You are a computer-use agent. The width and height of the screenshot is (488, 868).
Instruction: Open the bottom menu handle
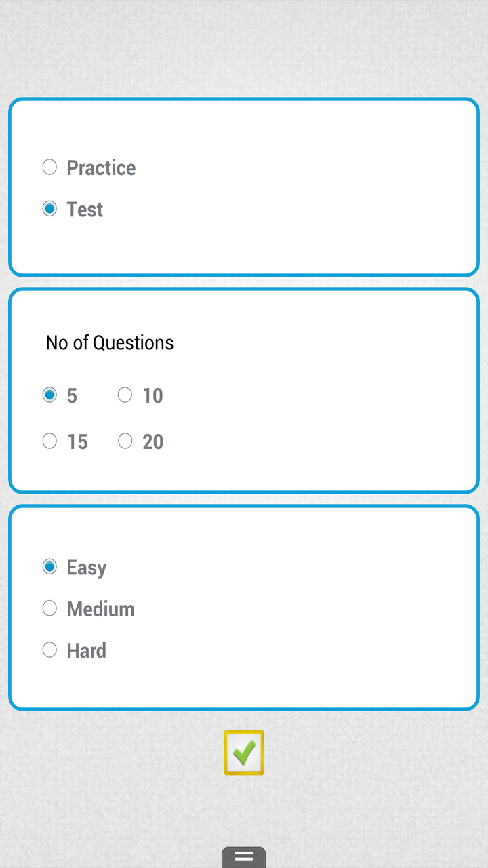point(243,857)
